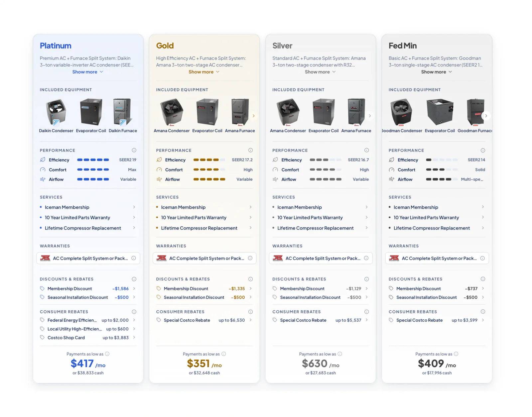Expand Gold description with Show more
This screenshot has width=532, height=417.
(x=204, y=72)
